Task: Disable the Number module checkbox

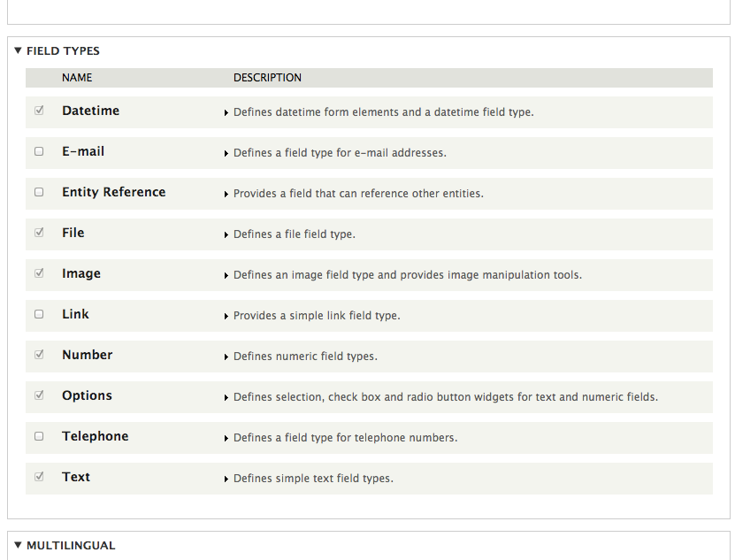Action: coord(39,355)
